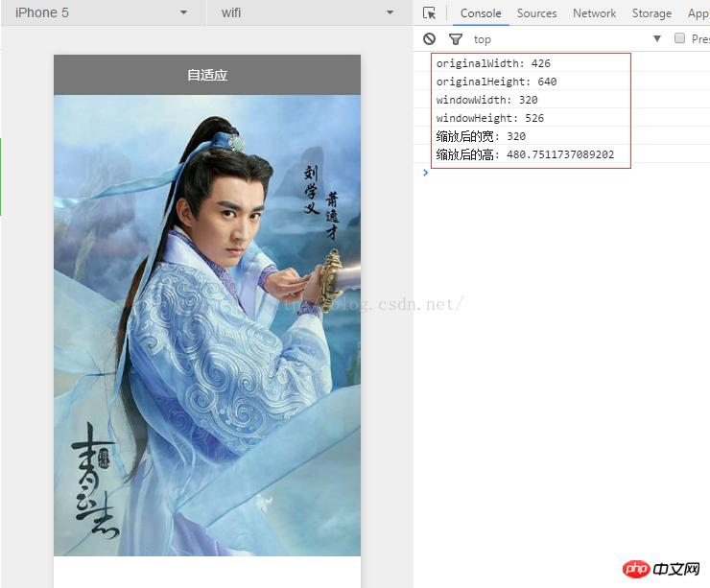Click the windowHeight: 526 log line
This screenshot has width=710, height=588.
[x=489, y=118]
